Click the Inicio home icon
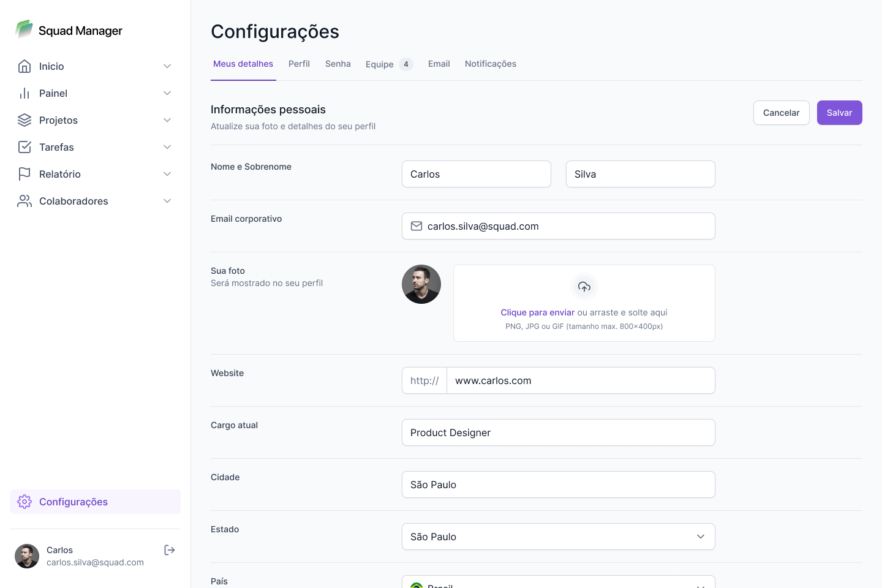This screenshot has height=588, width=882. click(x=24, y=66)
